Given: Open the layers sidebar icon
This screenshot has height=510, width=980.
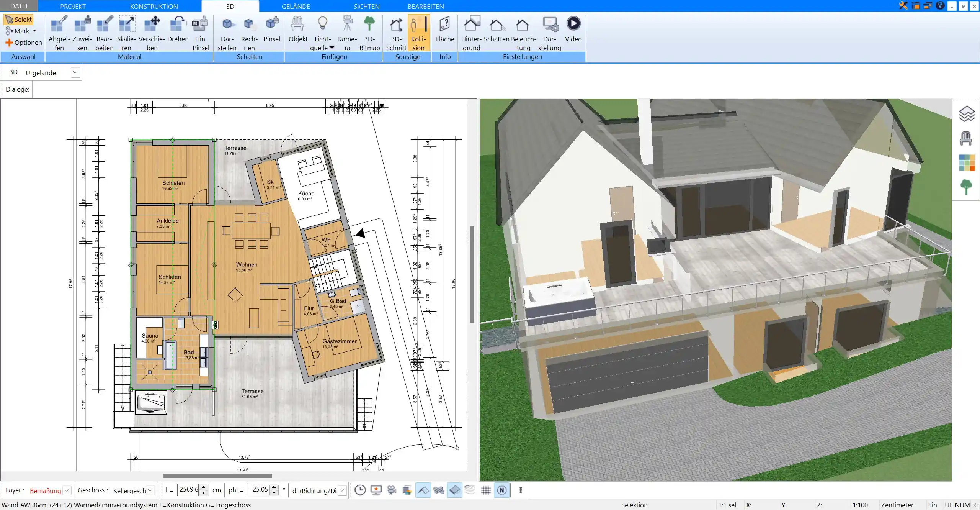Looking at the screenshot, I should pyautogui.click(x=967, y=114).
